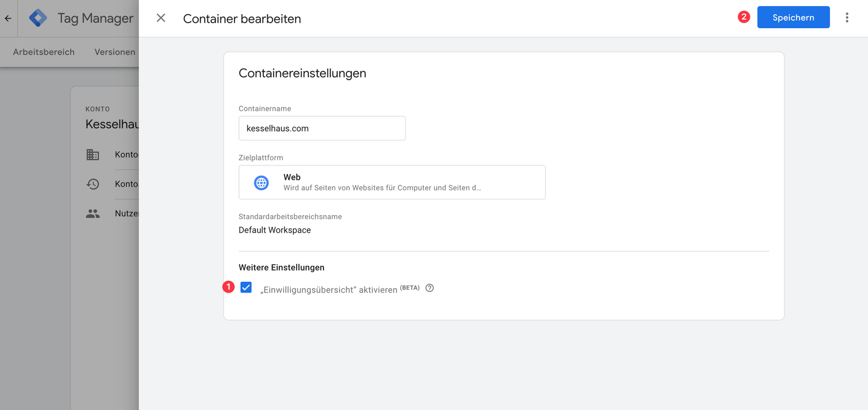This screenshot has height=410, width=868.
Task: Click the Einwilligungsübersicht aktivieren label text
Action: click(x=328, y=289)
